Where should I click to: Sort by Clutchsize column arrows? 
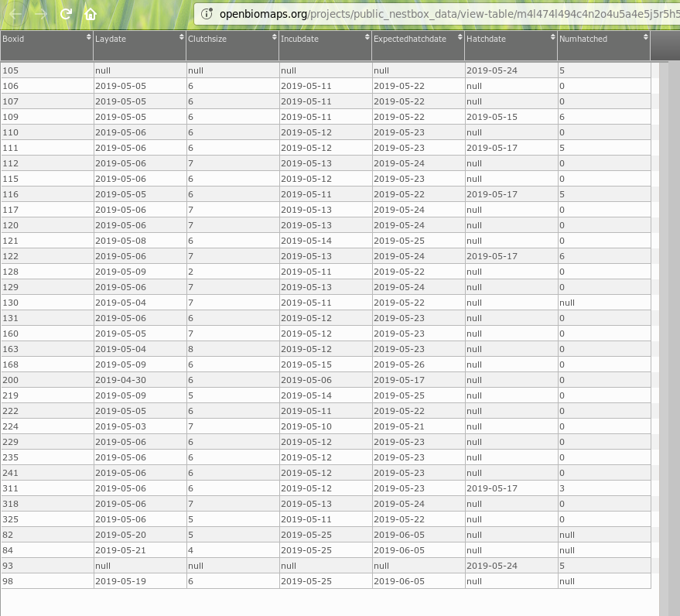click(274, 37)
